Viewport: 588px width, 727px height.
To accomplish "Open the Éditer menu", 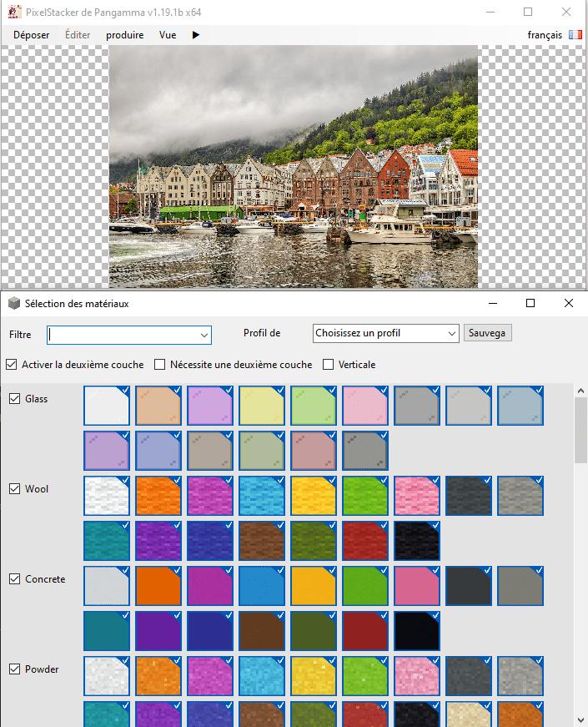I will (x=78, y=35).
